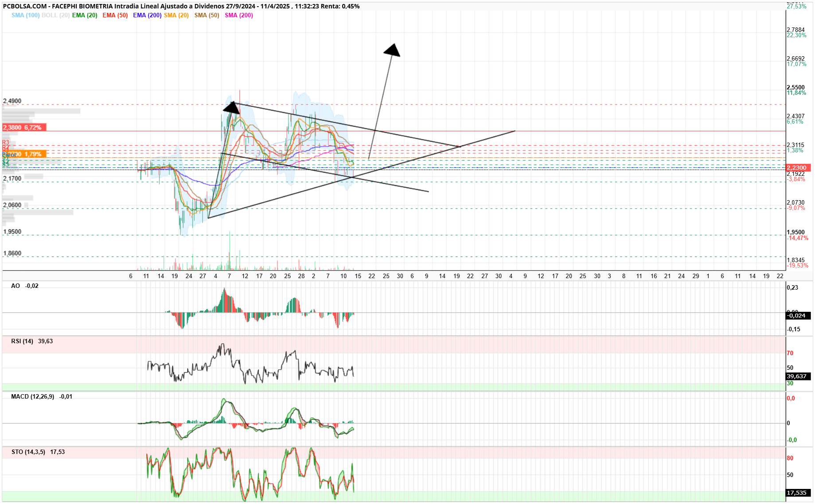Select the 2,5500 axis price value

pyautogui.click(x=796, y=88)
